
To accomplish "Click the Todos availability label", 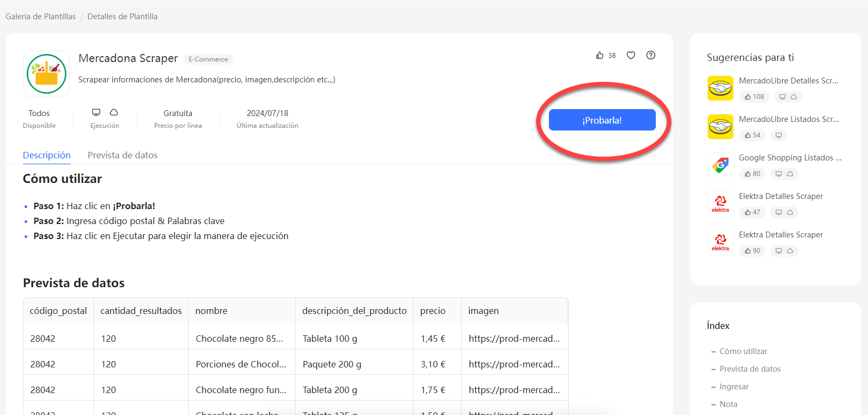I will (x=39, y=113).
